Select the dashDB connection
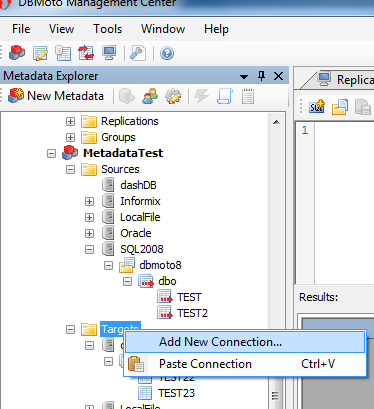 pos(138,185)
